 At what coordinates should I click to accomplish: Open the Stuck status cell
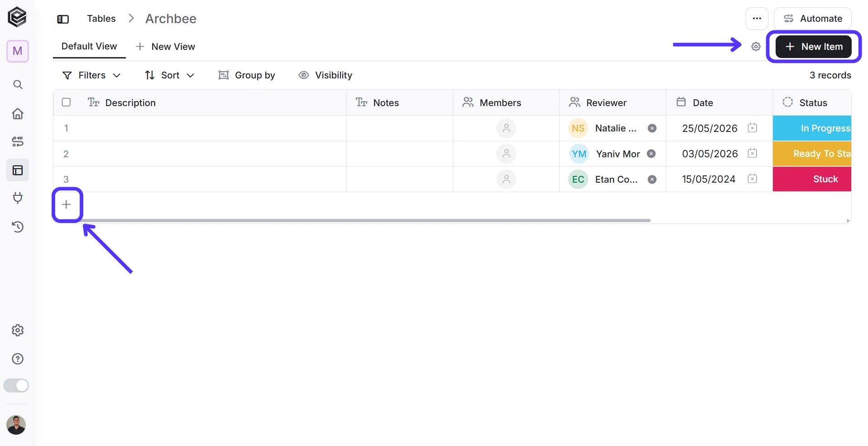(x=812, y=179)
